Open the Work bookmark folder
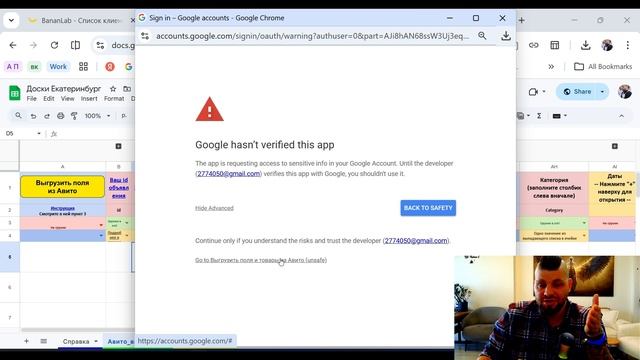 click(58, 67)
